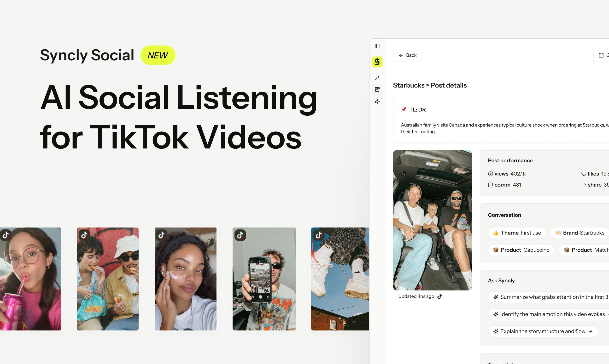Image resolution: width=609 pixels, height=364 pixels.
Task: Open the sneakers against sky video thumbnail
Action: (340, 279)
